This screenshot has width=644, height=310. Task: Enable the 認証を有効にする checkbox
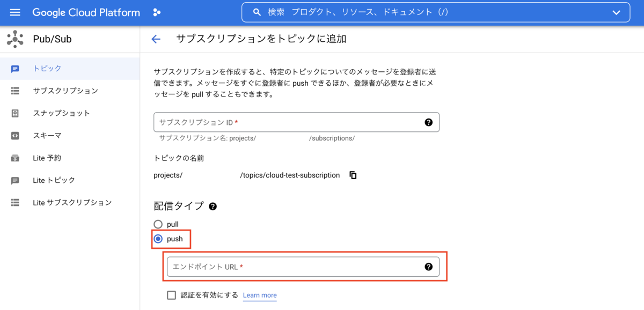click(x=171, y=295)
